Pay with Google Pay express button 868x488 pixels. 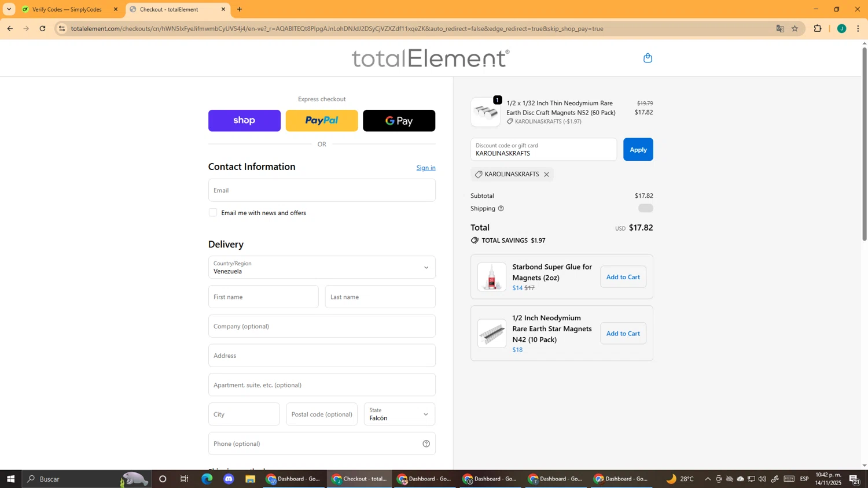[x=399, y=121]
